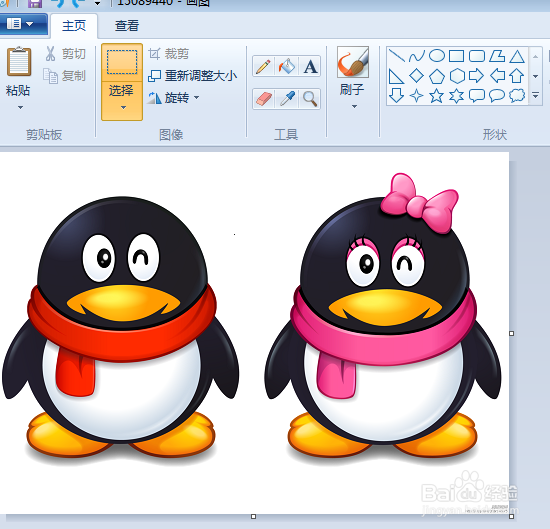The image size is (550, 529).
Task: Expand the Brushes (刷子) dropdown arrow
Action: pos(354,106)
